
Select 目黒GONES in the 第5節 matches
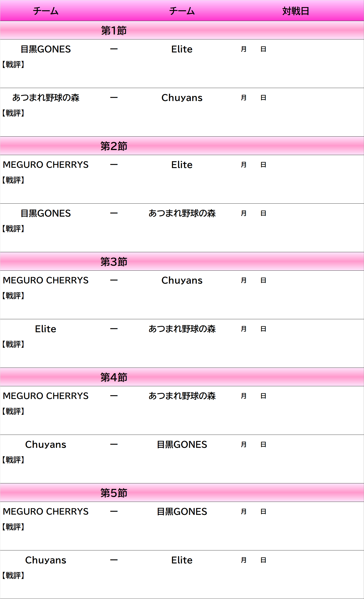(182, 511)
